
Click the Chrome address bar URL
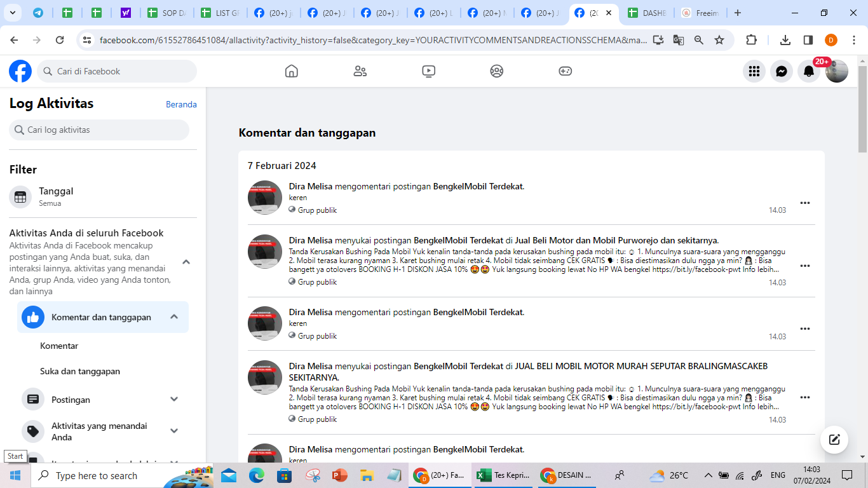click(374, 40)
